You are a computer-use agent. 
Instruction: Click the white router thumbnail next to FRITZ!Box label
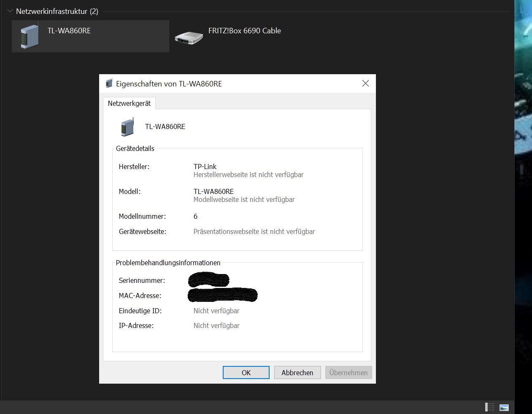[189, 37]
